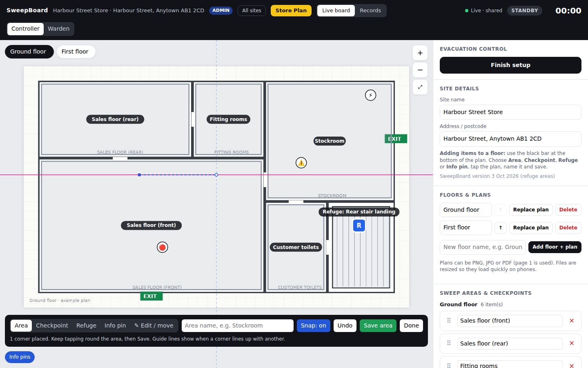Choose the Info pin item type

pos(115,325)
